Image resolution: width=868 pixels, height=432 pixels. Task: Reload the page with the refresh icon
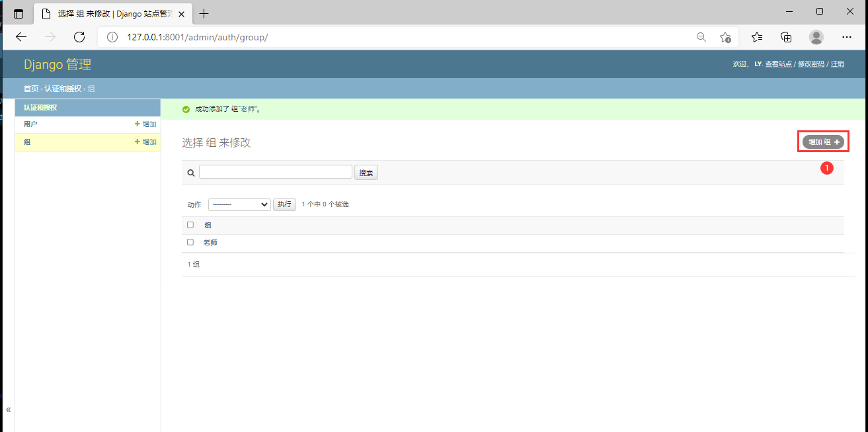tap(79, 37)
